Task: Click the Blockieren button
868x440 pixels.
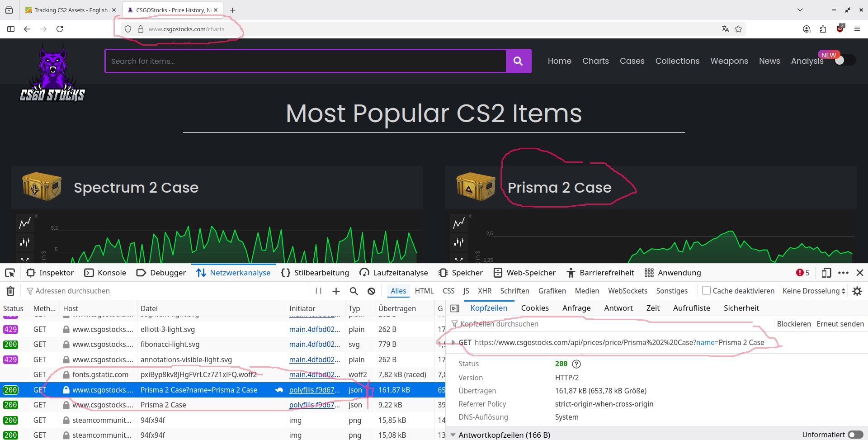Action: tap(794, 324)
